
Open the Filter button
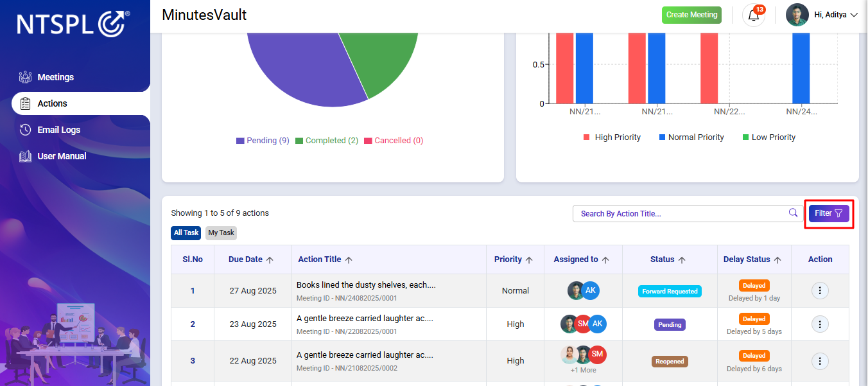(829, 214)
